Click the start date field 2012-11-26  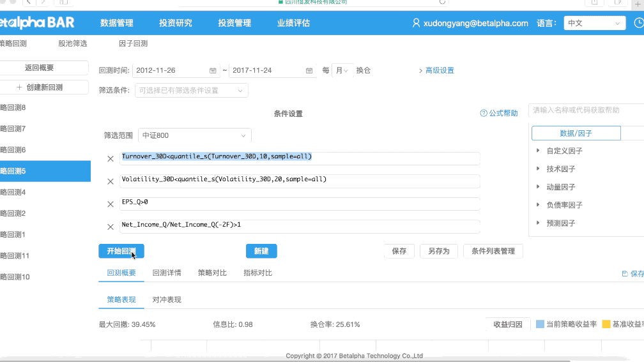tap(176, 71)
